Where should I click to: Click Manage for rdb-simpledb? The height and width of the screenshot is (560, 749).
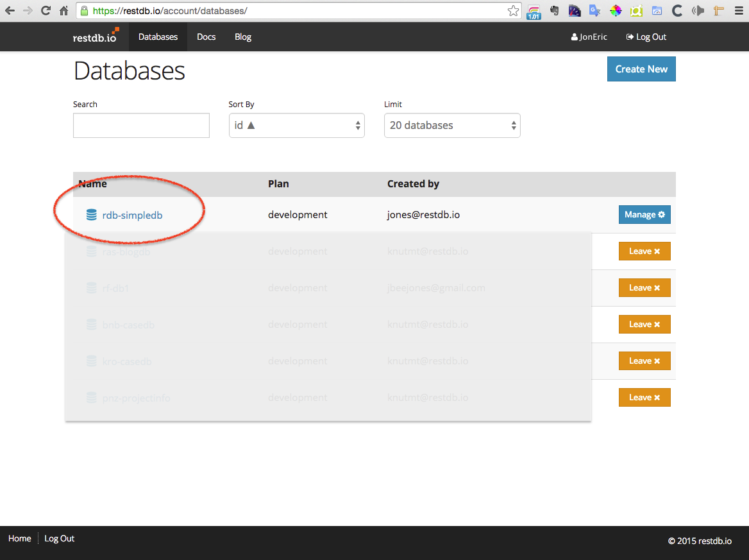[x=644, y=214]
